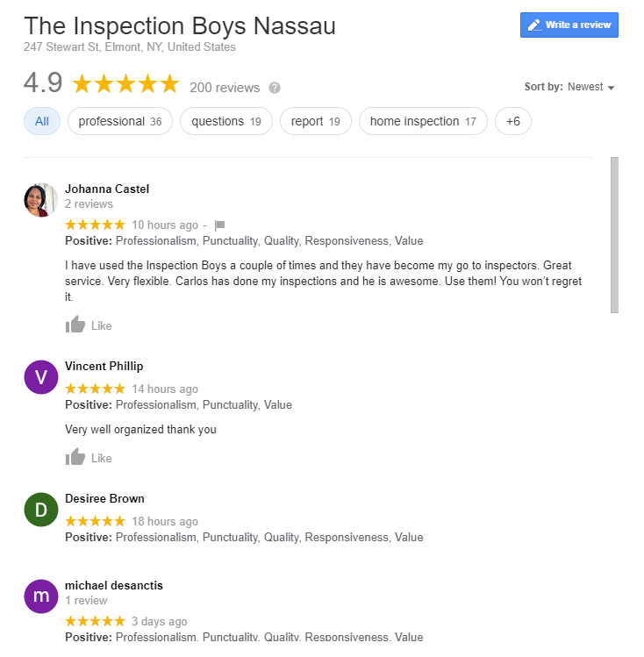Select the home inspection filter chip
The image size is (644, 657).
point(423,121)
